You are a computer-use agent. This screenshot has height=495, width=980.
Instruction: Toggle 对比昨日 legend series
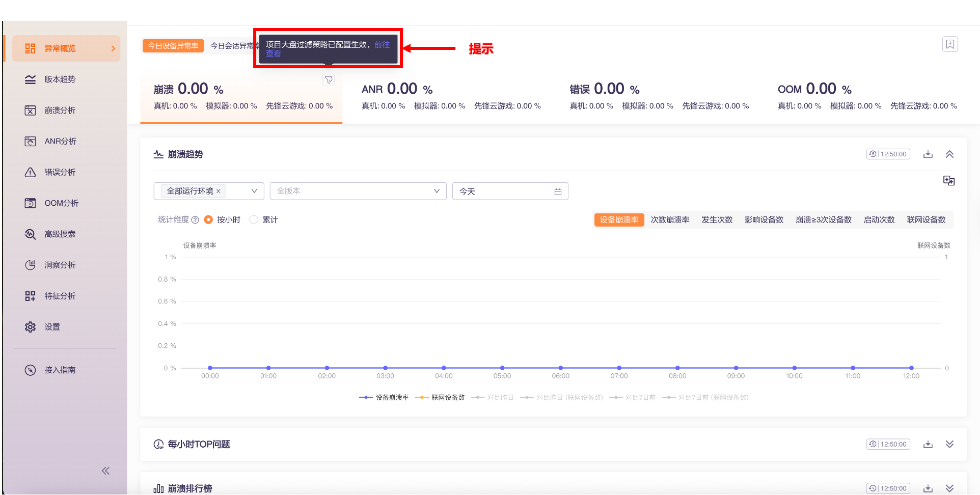493,398
